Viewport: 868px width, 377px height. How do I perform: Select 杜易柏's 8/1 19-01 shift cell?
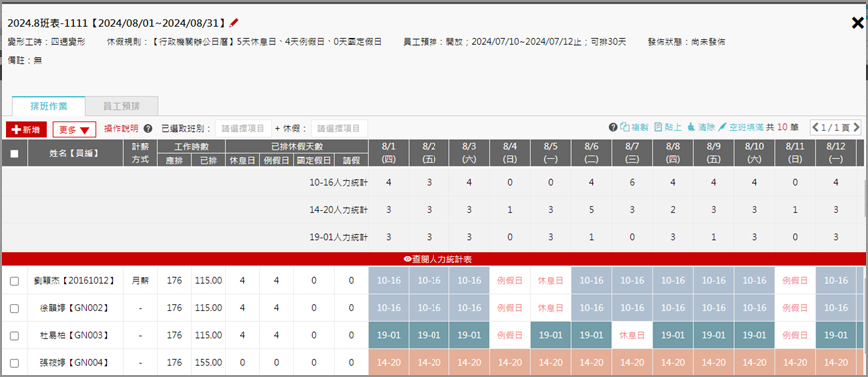pyautogui.click(x=389, y=335)
